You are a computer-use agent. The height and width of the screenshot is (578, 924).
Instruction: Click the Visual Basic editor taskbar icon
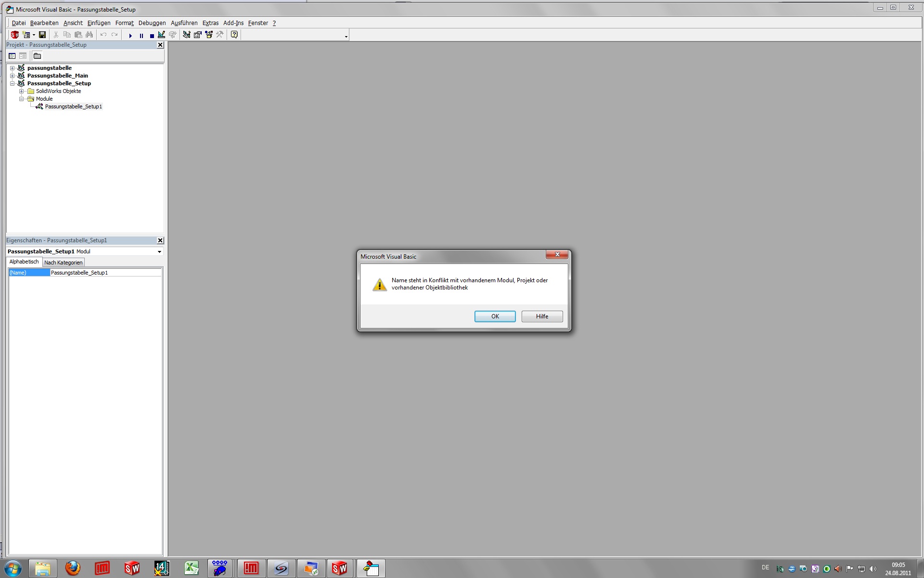tap(371, 568)
